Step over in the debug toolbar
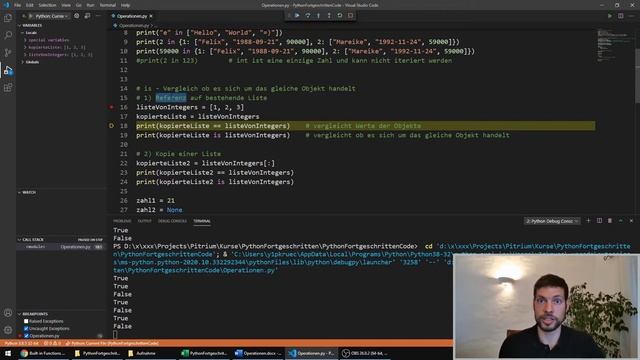The height and width of the screenshot is (360, 640). coord(308,16)
